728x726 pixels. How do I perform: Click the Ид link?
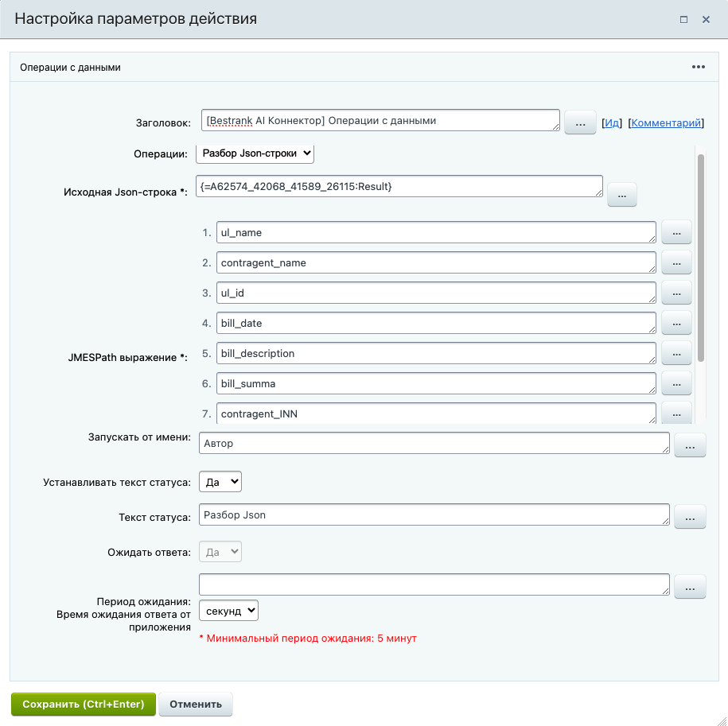611,123
